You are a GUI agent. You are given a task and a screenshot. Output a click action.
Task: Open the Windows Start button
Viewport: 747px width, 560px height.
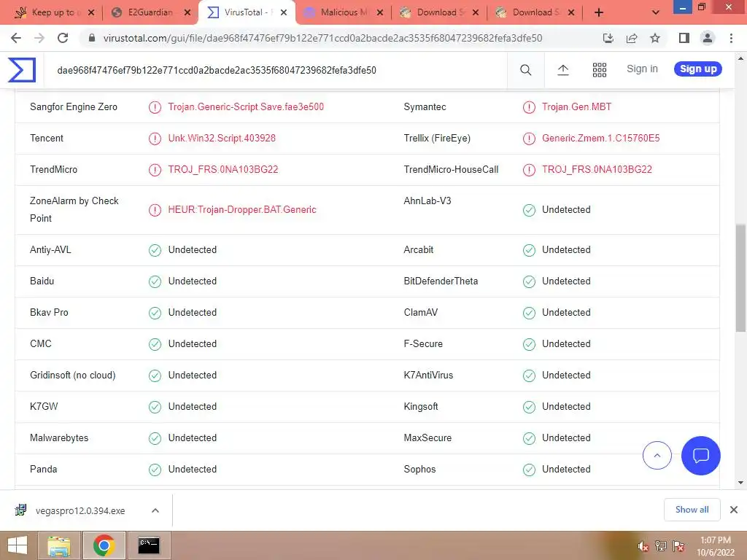(x=18, y=545)
